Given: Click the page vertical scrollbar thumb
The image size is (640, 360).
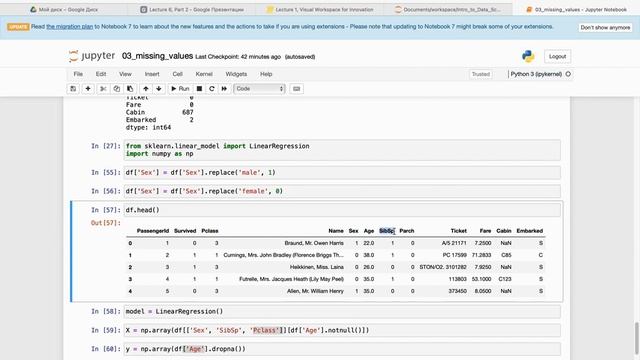Looking at the screenshot, I should pyautogui.click(x=637, y=339).
